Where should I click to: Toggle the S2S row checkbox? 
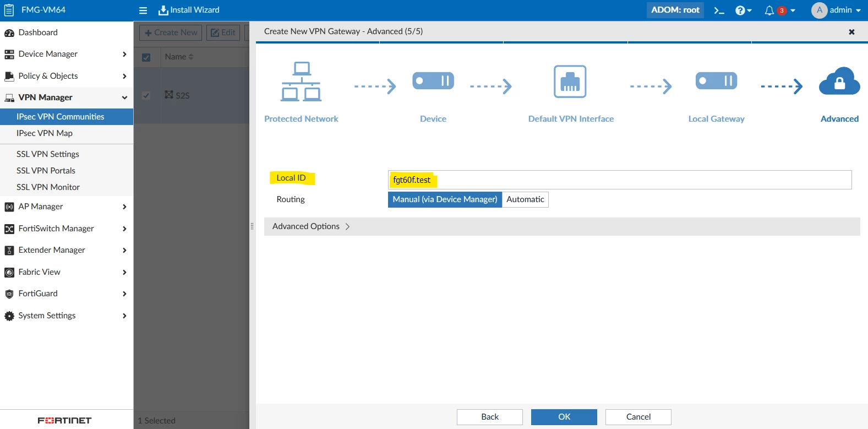click(146, 95)
